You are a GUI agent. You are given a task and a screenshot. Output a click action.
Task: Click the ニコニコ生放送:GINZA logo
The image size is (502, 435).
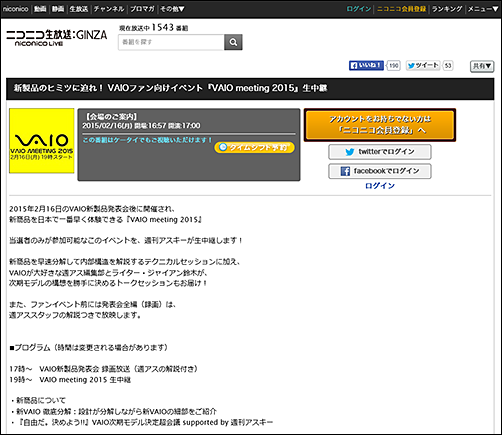[57, 38]
